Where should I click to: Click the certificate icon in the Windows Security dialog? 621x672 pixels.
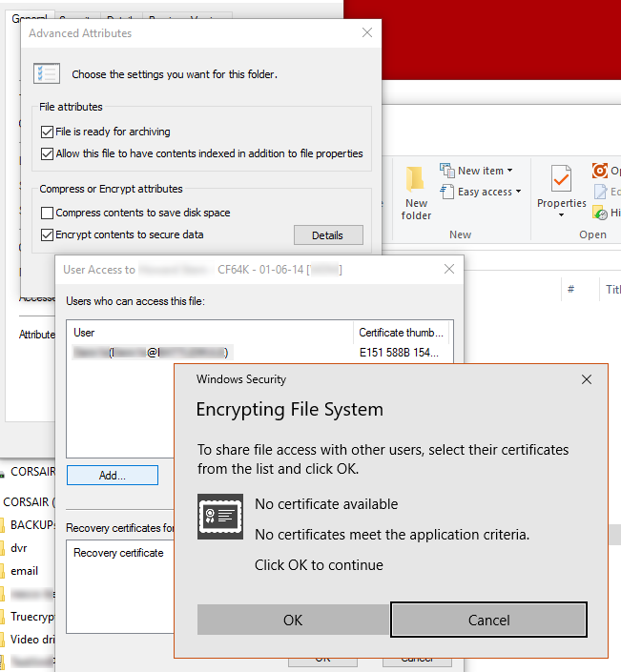tap(220, 517)
